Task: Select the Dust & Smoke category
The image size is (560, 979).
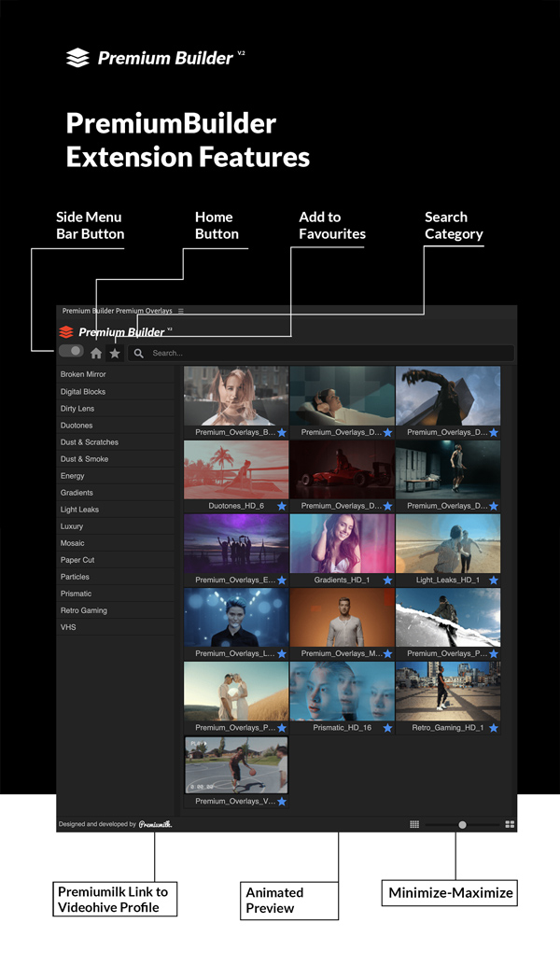Action: 116,459
